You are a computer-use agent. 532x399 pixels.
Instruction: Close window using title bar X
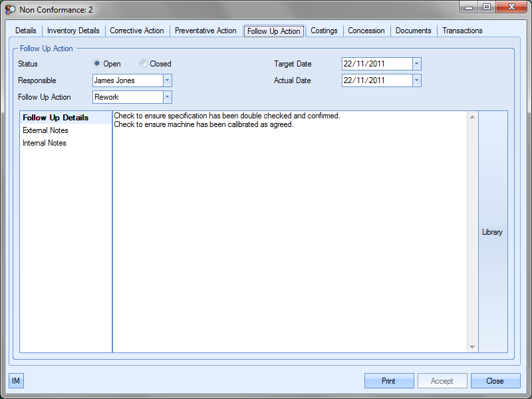511,7
